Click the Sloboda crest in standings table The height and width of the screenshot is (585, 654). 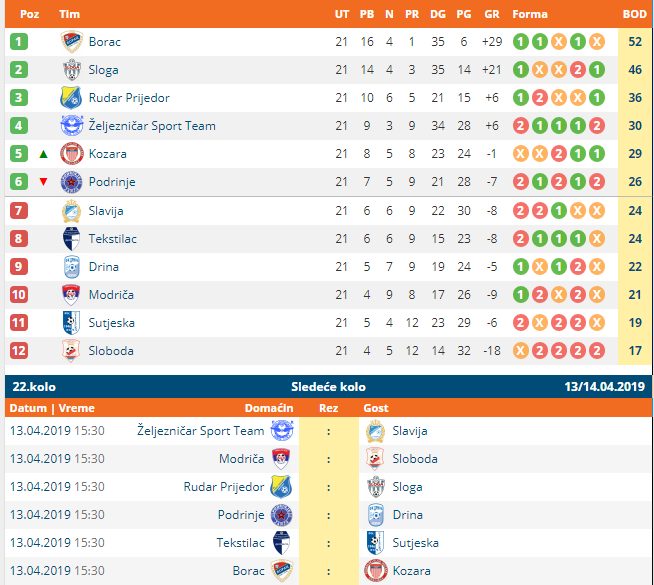click(x=71, y=351)
